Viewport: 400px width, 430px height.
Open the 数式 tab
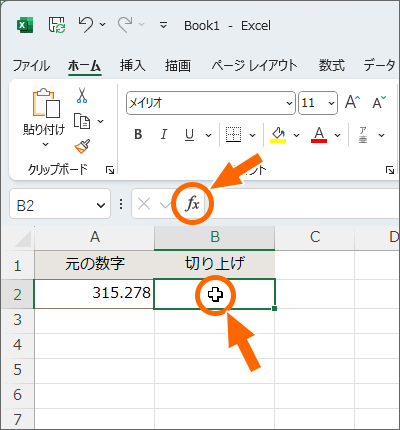click(331, 65)
